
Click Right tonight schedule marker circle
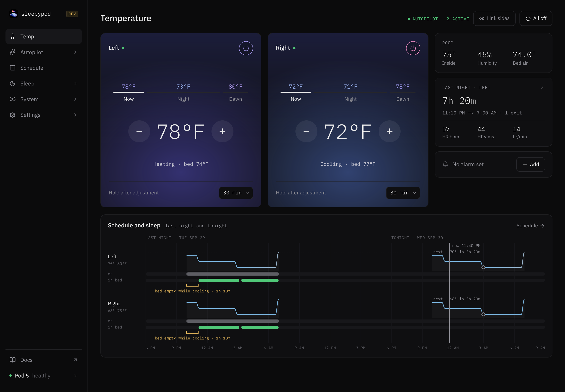tap(483, 315)
